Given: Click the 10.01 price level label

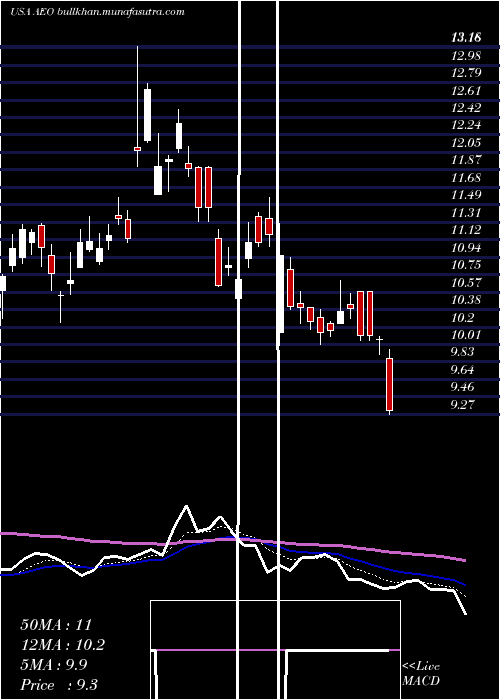Looking at the screenshot, I should point(466,335).
